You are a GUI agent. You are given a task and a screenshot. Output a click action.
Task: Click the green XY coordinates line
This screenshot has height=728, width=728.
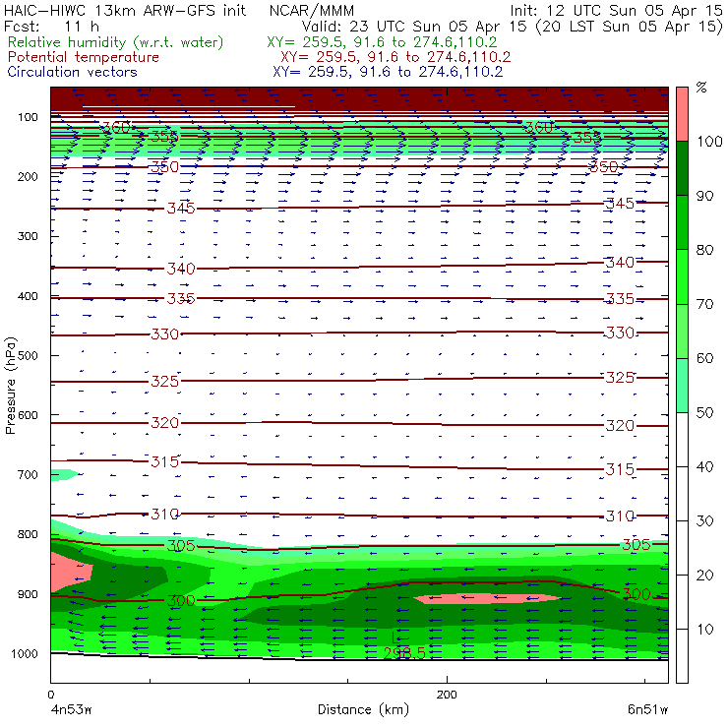click(382, 42)
